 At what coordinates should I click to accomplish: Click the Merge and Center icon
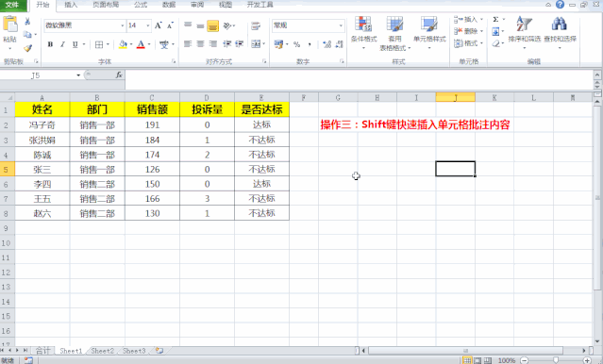tap(256, 44)
